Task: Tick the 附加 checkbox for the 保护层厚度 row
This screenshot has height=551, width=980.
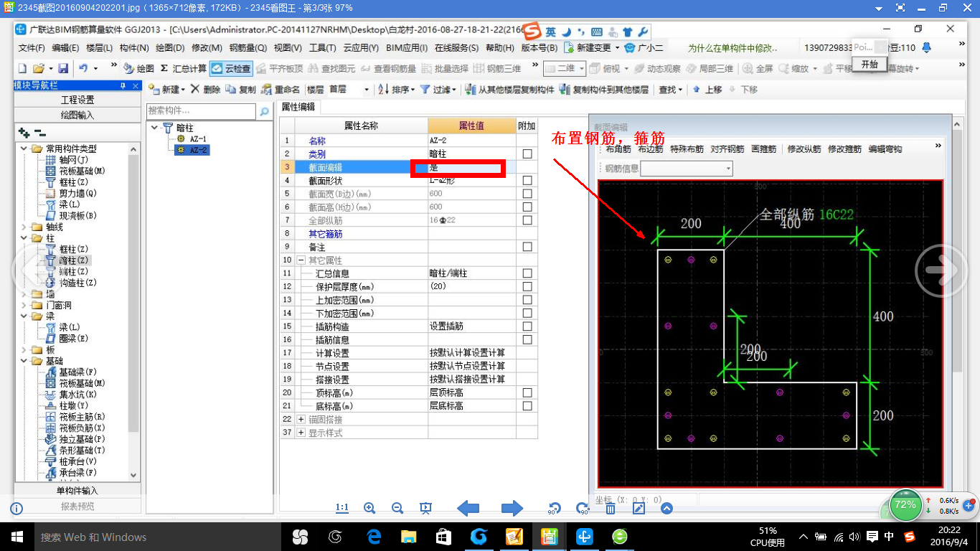Action: pyautogui.click(x=527, y=286)
